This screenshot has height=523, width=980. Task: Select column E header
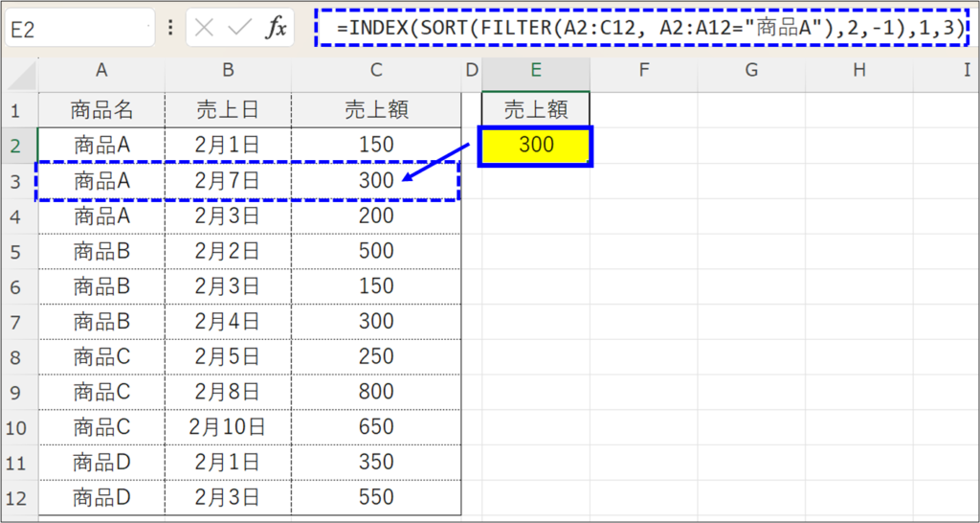pyautogui.click(x=536, y=71)
